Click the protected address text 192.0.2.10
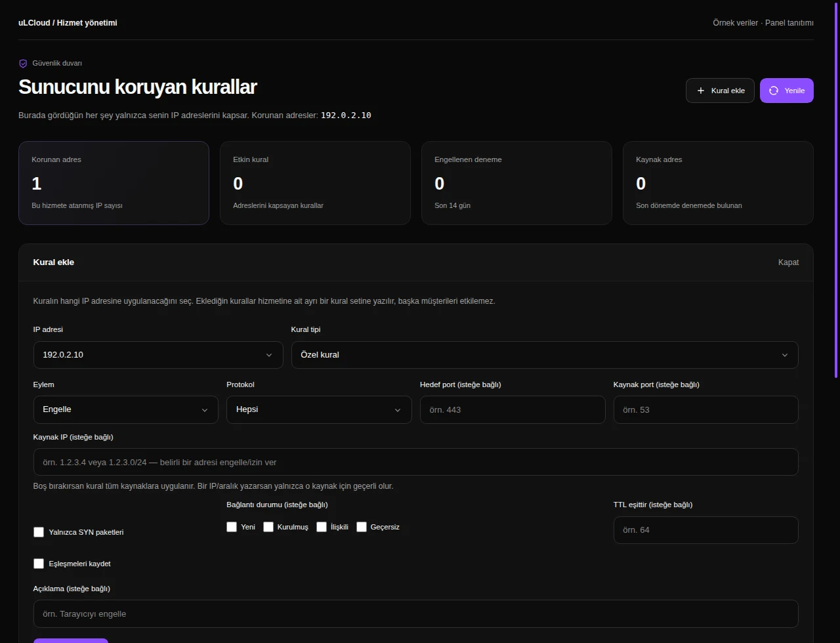This screenshot has width=840, height=643. click(x=346, y=115)
